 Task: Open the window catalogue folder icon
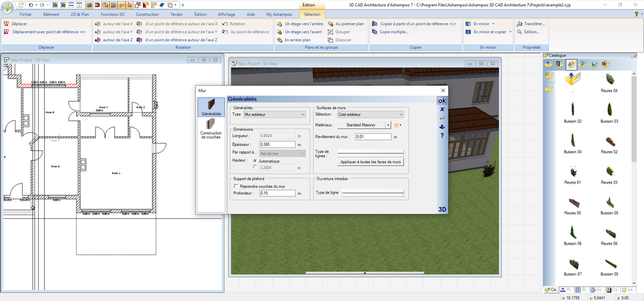(x=560, y=64)
